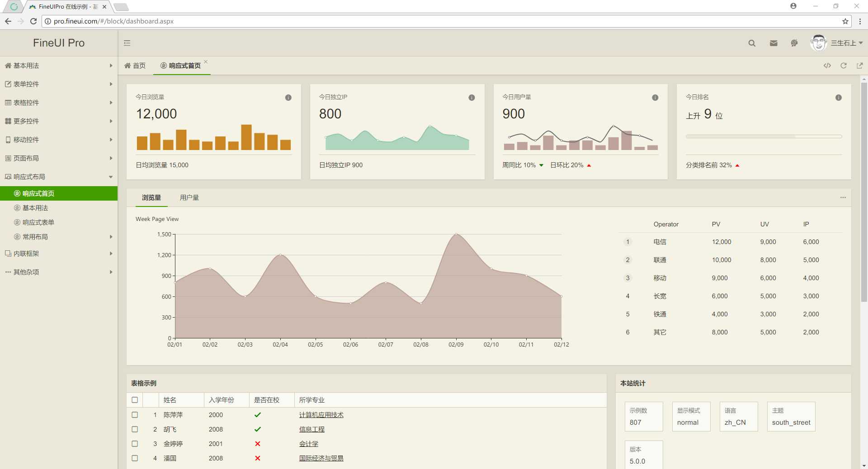Switch to the 浏览量 chart tab

pyautogui.click(x=151, y=197)
